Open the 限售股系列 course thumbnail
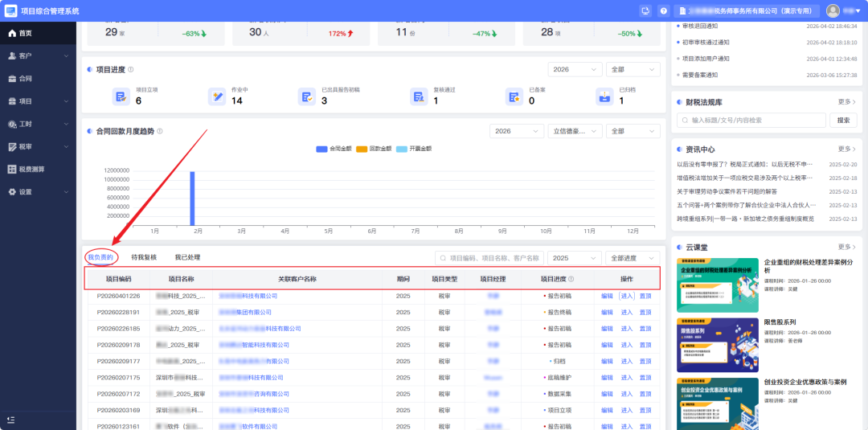The image size is (868, 430). coord(716,346)
